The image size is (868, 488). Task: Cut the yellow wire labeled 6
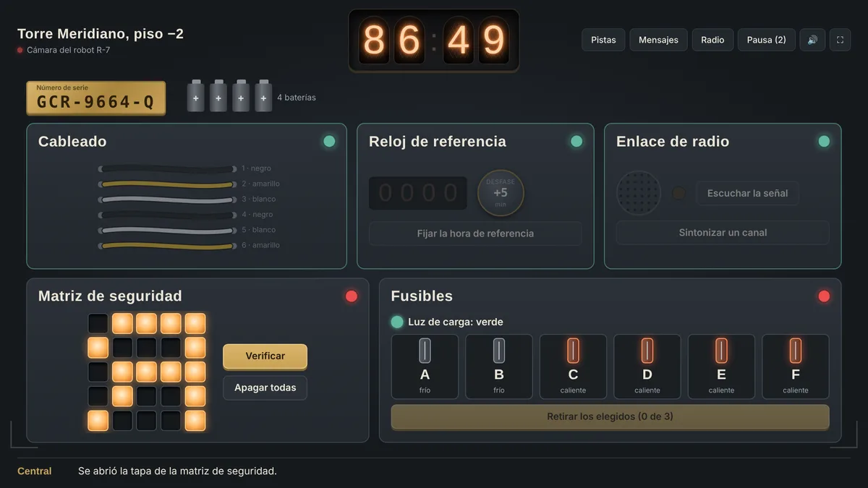[x=167, y=246]
